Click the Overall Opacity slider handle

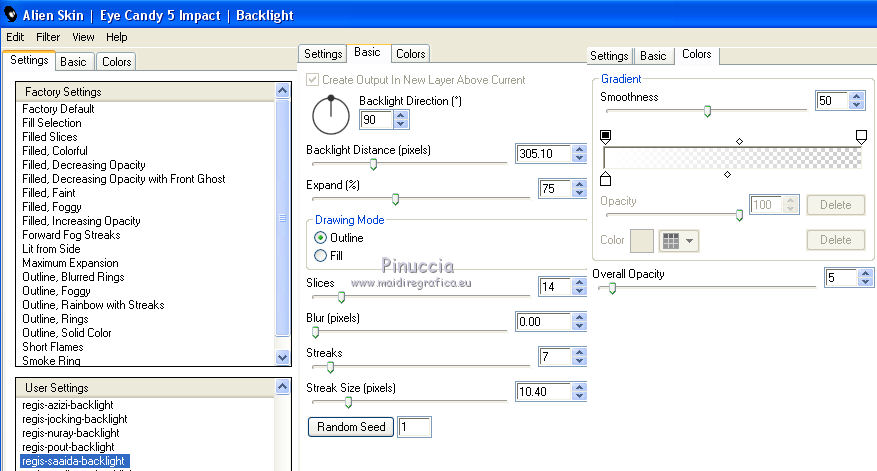[612, 288]
